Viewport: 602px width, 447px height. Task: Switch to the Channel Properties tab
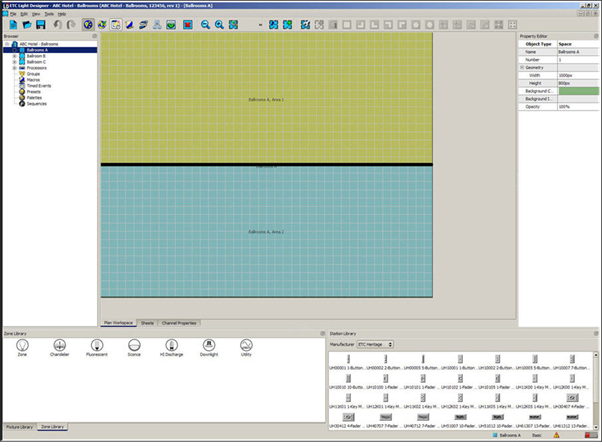pyautogui.click(x=179, y=324)
